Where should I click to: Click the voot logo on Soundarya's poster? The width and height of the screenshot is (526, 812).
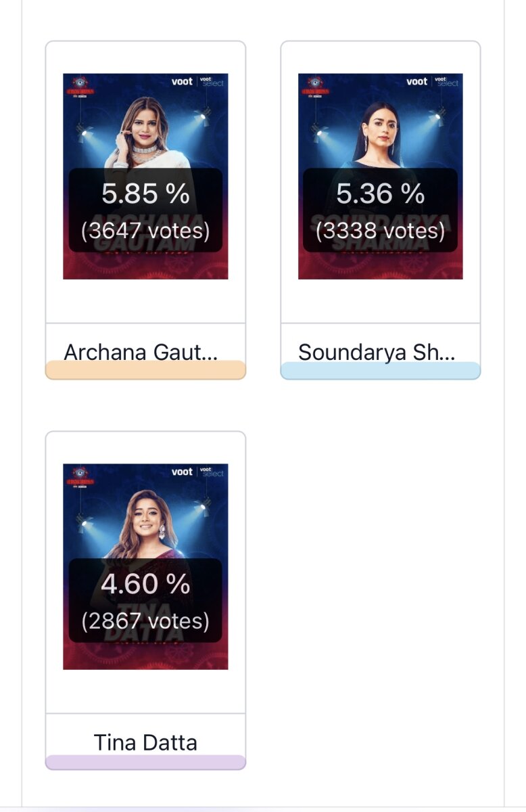416,82
